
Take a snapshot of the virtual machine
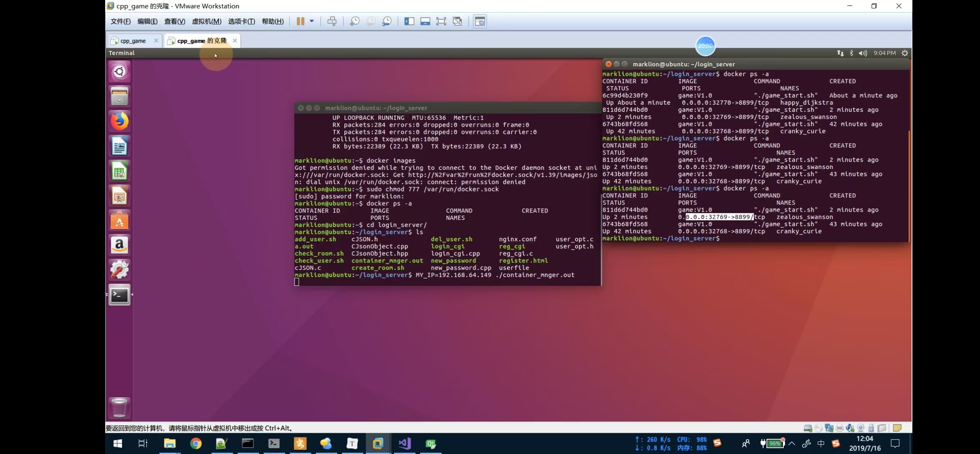(x=355, y=21)
